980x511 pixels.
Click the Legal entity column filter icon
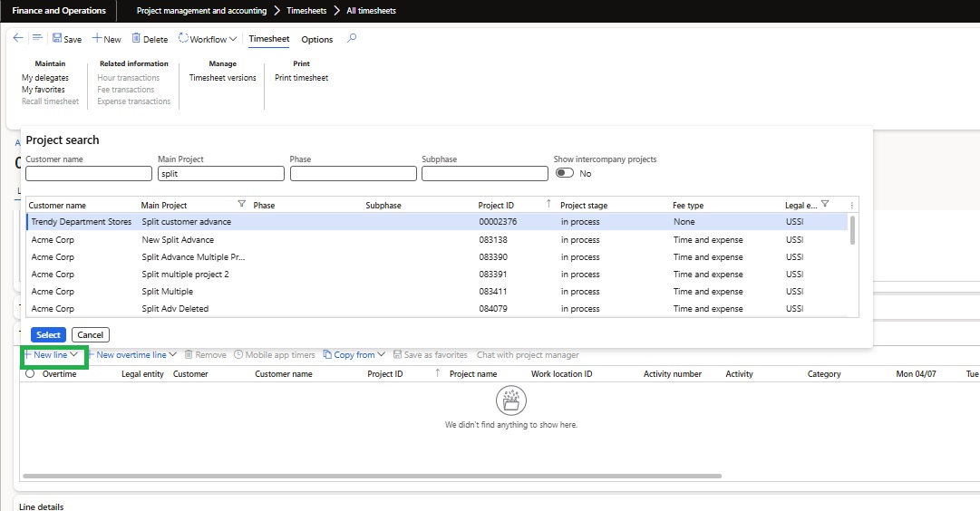824,205
